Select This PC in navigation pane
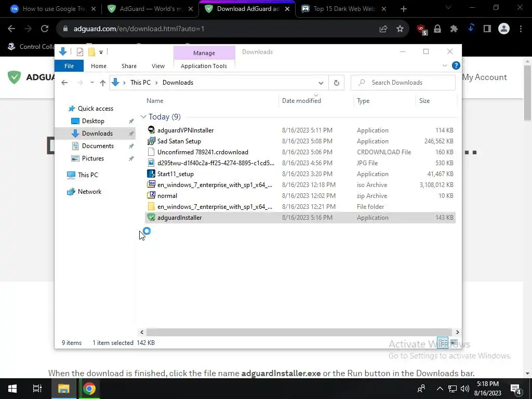The height and width of the screenshot is (399, 532). [x=87, y=175]
